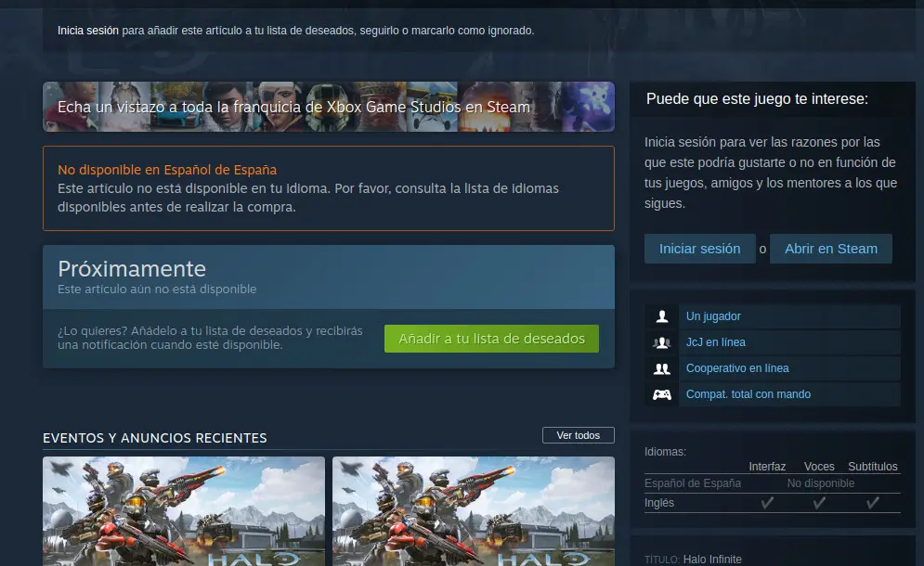The width and height of the screenshot is (924, 566).
Task: Click the 'Próximamente' heading text
Action: coord(132,268)
